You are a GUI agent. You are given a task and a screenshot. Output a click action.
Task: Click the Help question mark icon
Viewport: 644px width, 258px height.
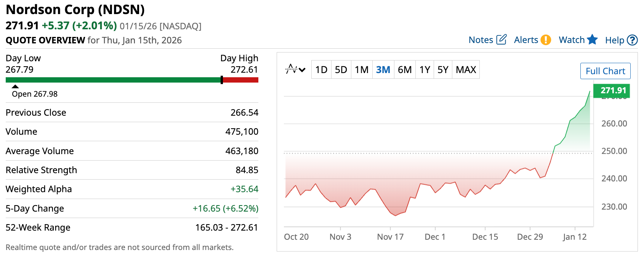coord(632,40)
